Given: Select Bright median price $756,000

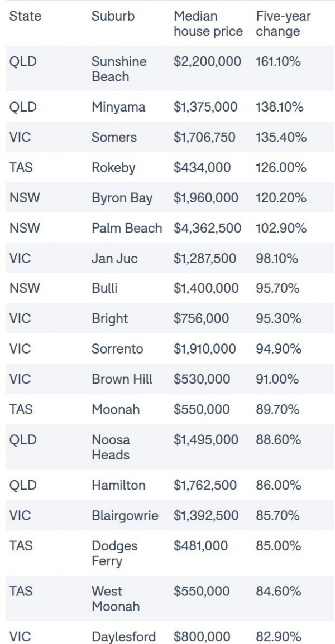Looking at the screenshot, I should pyautogui.click(x=201, y=319).
